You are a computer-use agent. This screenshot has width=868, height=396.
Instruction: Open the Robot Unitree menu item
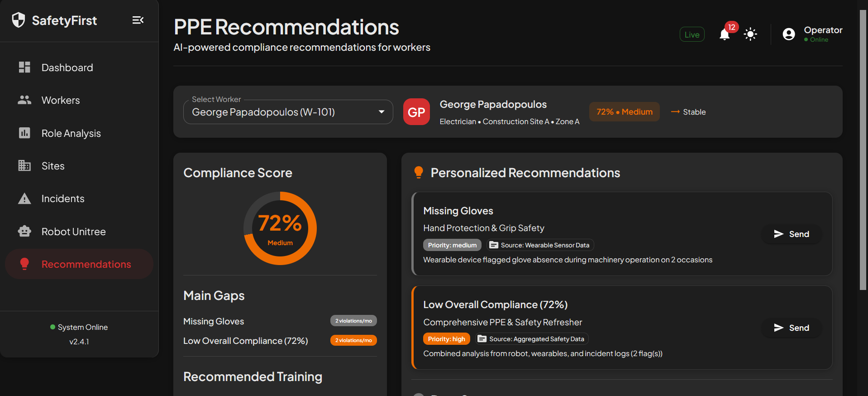79,232
